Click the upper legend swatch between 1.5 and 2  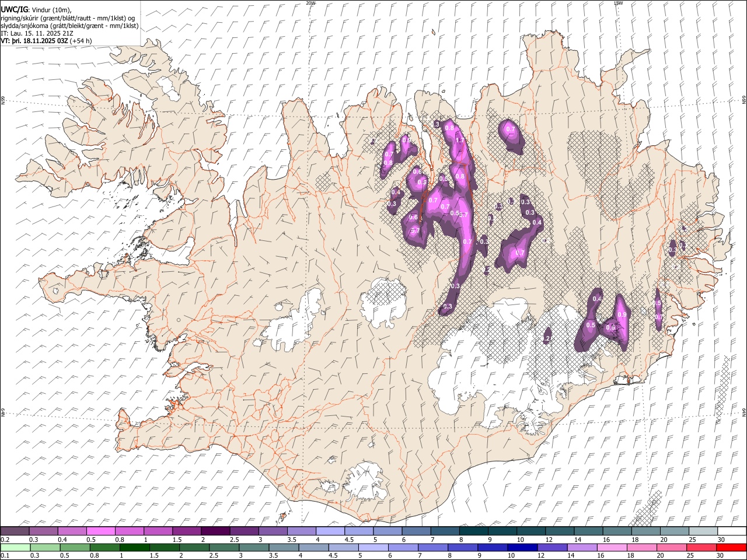187,531
